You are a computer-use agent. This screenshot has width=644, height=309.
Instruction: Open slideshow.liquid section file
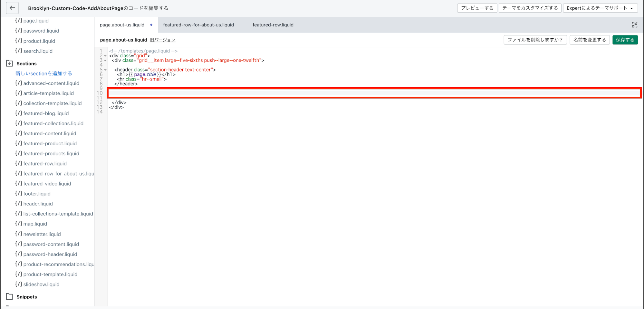tap(41, 284)
